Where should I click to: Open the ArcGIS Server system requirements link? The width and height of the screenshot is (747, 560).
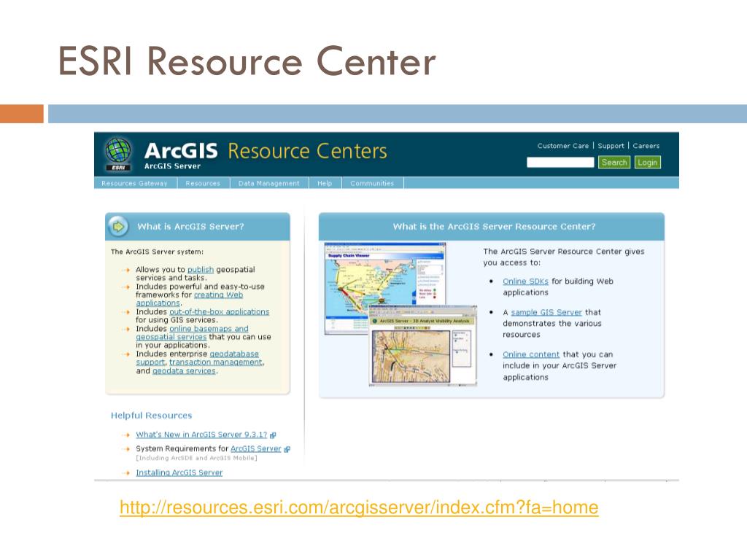point(256,448)
